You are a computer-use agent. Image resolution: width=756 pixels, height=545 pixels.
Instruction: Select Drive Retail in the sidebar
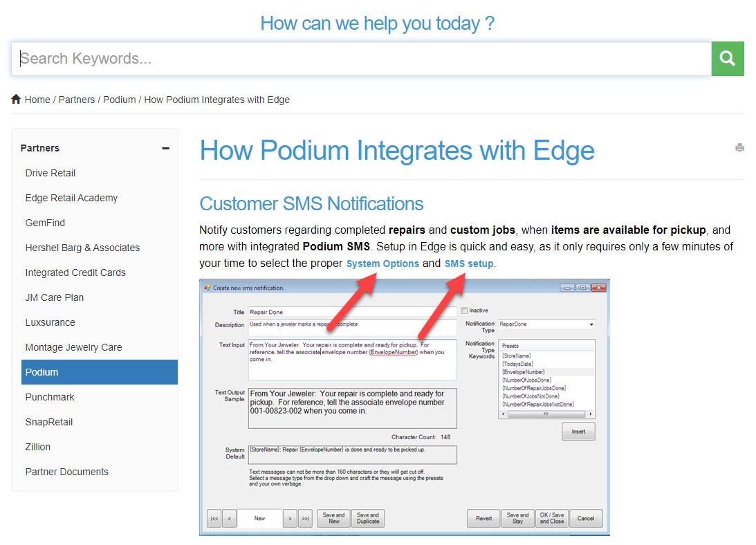pyautogui.click(x=50, y=173)
